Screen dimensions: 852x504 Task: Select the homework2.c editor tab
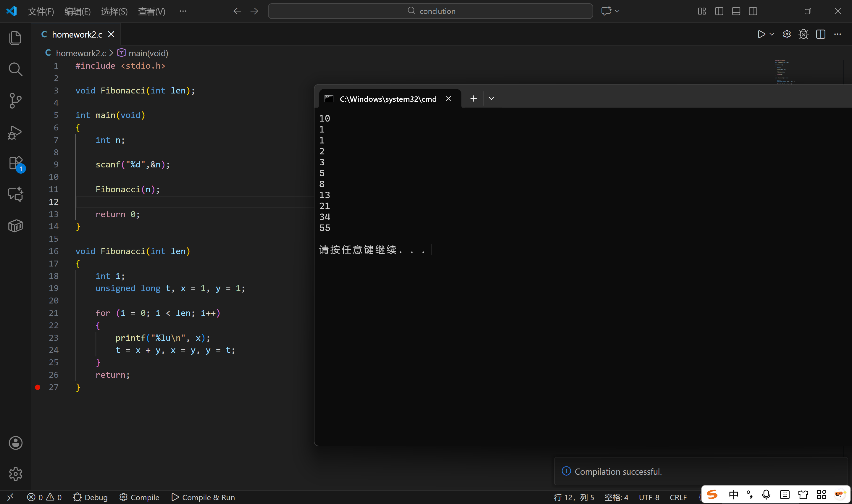[77, 35]
